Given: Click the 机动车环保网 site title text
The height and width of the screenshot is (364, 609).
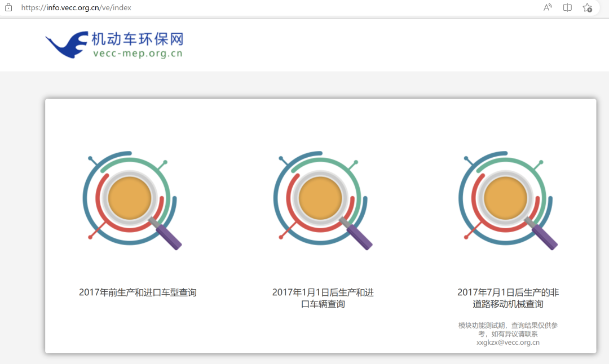Looking at the screenshot, I should click(x=137, y=39).
